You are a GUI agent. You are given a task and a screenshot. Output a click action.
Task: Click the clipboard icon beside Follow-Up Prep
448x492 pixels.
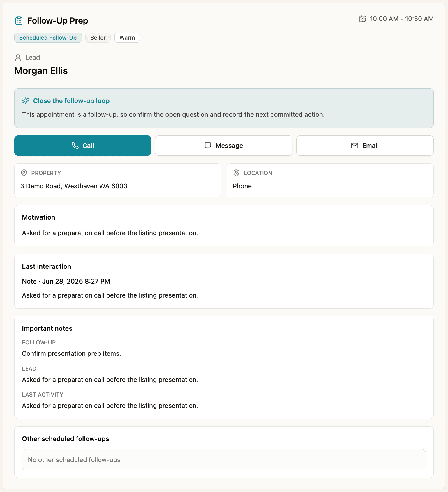19,21
